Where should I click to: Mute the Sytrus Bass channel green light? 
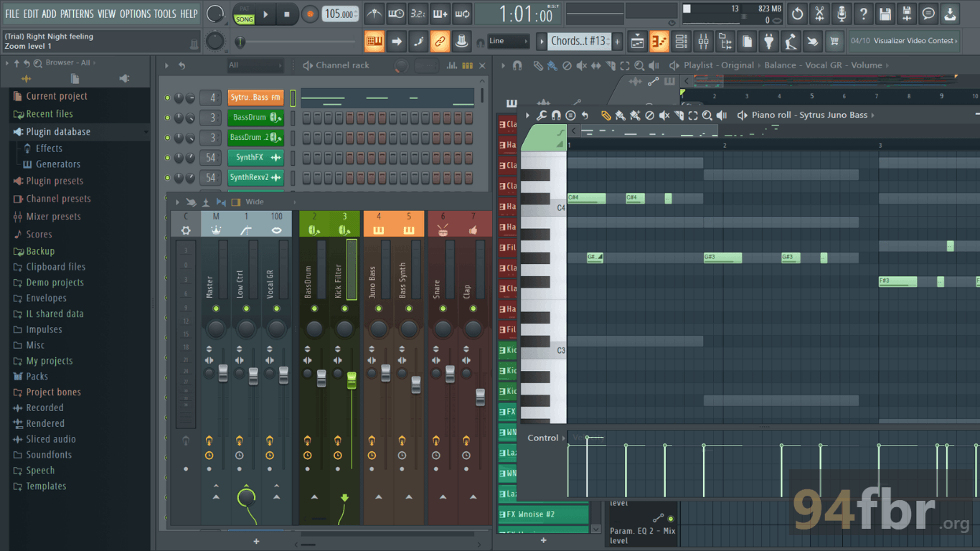tap(167, 98)
